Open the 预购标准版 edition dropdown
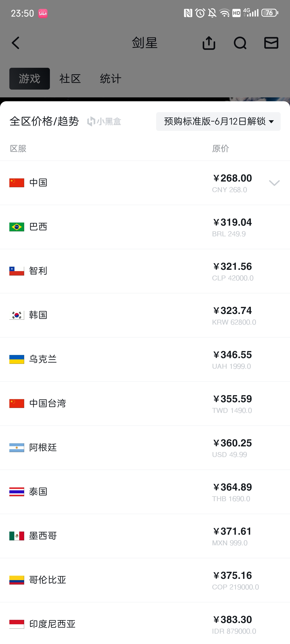This screenshot has height=644, width=290. pyautogui.click(x=218, y=121)
